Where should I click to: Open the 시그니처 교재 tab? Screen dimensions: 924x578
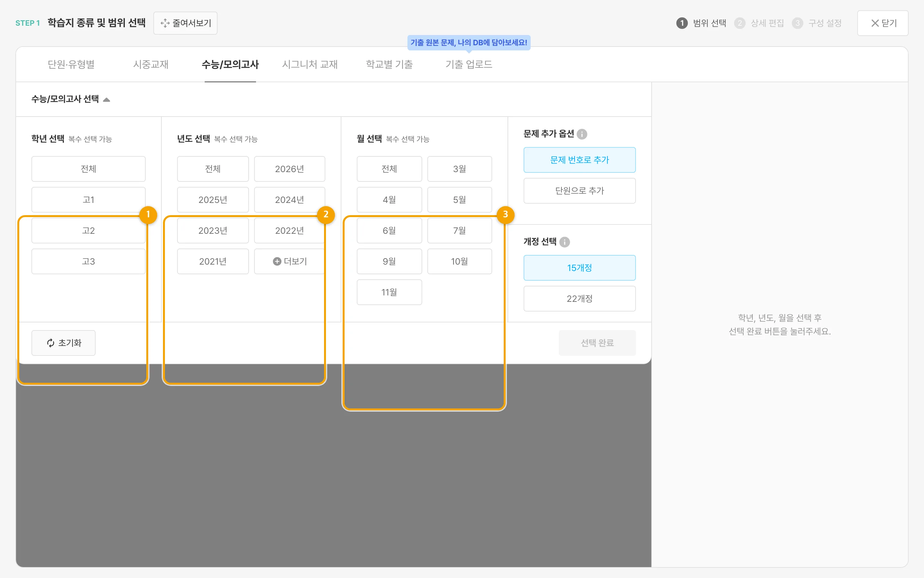click(310, 64)
